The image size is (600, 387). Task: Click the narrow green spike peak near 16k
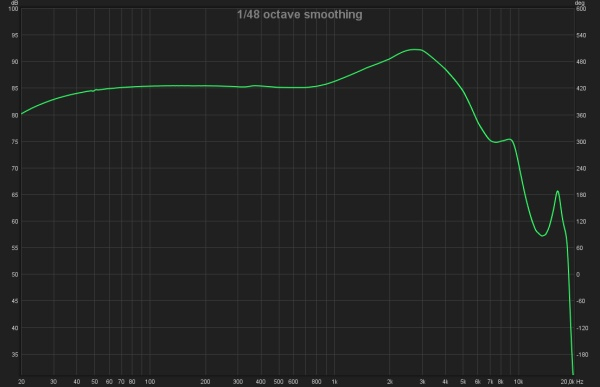point(558,191)
